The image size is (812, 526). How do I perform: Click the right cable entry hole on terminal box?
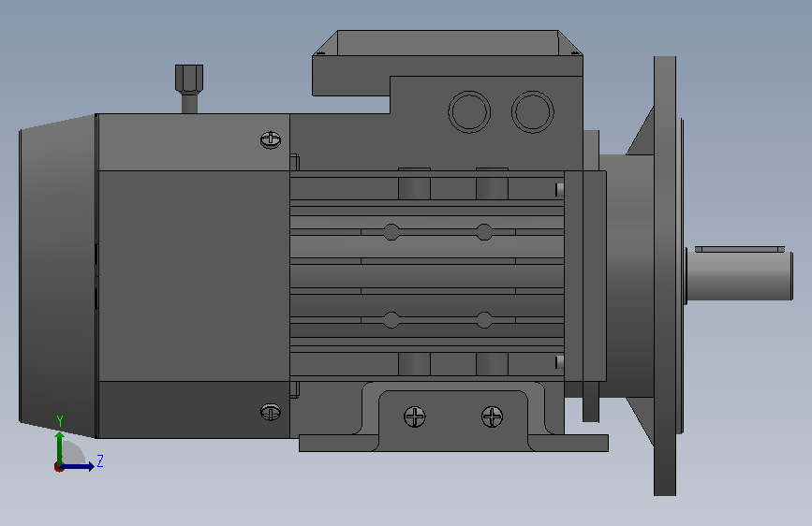[x=533, y=111]
